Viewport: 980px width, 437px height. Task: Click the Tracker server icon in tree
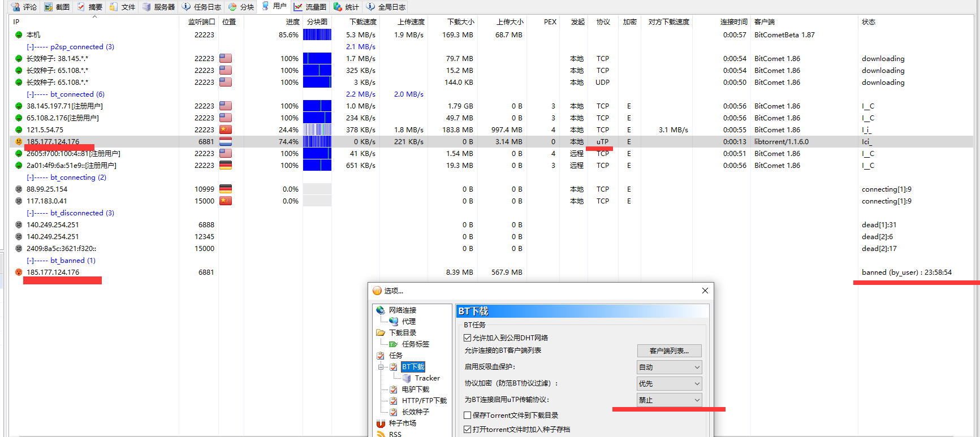pyautogui.click(x=407, y=378)
